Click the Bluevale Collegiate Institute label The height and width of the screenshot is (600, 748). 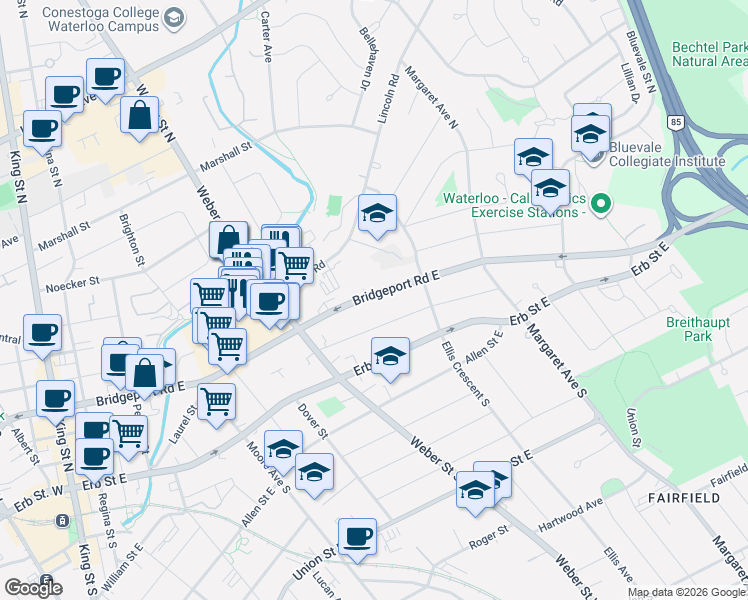(x=667, y=154)
